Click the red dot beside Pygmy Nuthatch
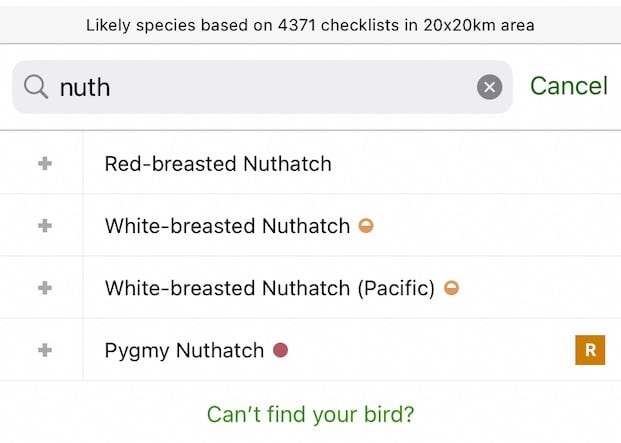Image resolution: width=621 pixels, height=443 pixels. pyautogui.click(x=281, y=350)
